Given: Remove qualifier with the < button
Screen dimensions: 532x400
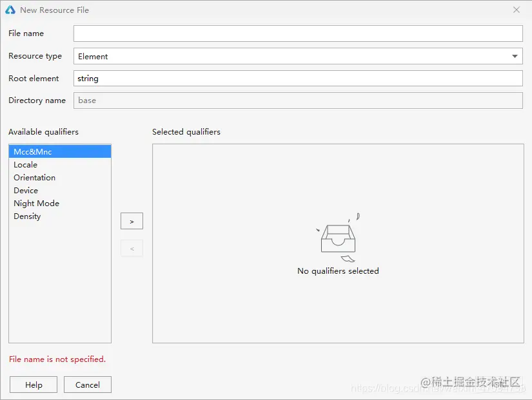Looking at the screenshot, I should point(132,249).
